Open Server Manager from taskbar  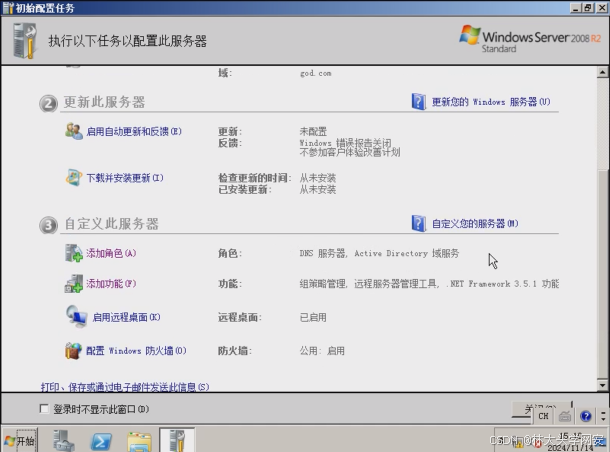tap(64, 441)
